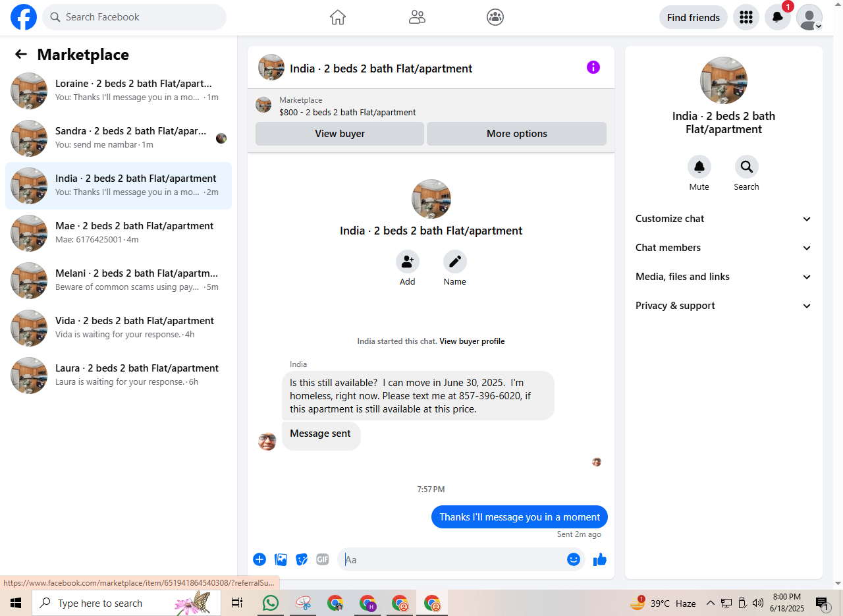Click the "Thanks I'll message you" blue bubble
Image resolution: width=843 pixels, height=616 pixels.
[520, 517]
